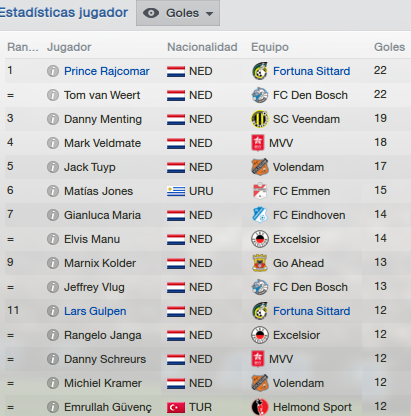Open info icon for Matías Jones
Viewport: 411px width, 416px height.
tap(53, 191)
